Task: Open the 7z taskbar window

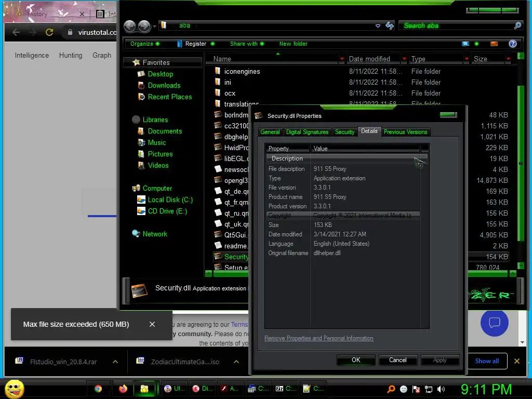Action: coord(286,389)
